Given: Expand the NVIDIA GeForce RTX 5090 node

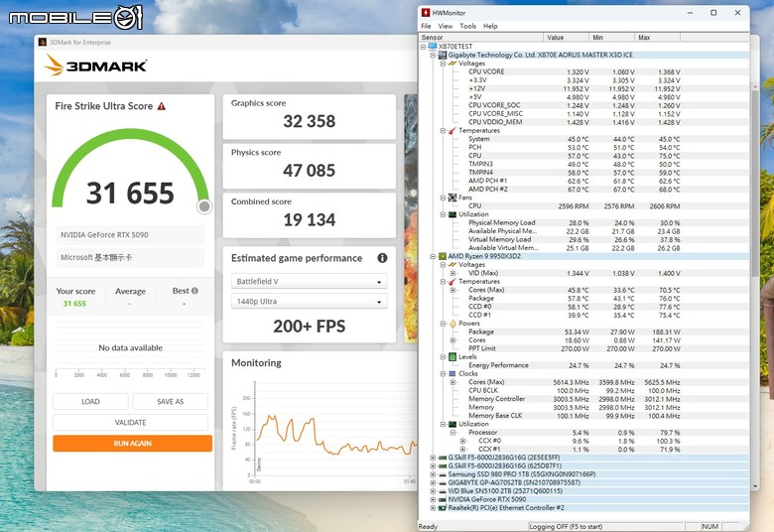Looking at the screenshot, I should 433,499.
